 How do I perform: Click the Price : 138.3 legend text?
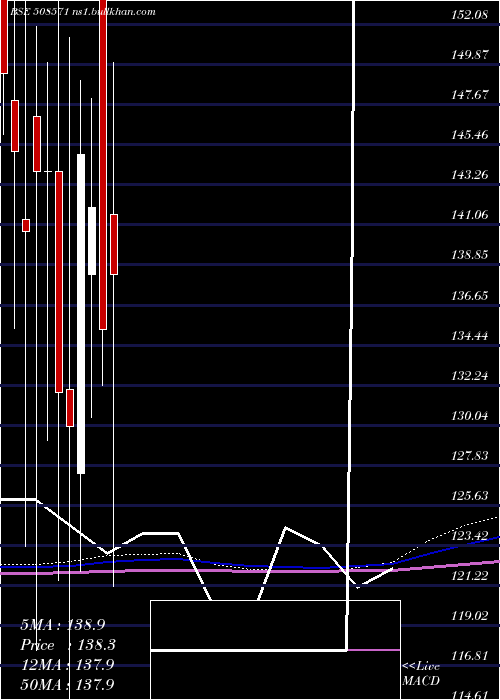click(68, 645)
